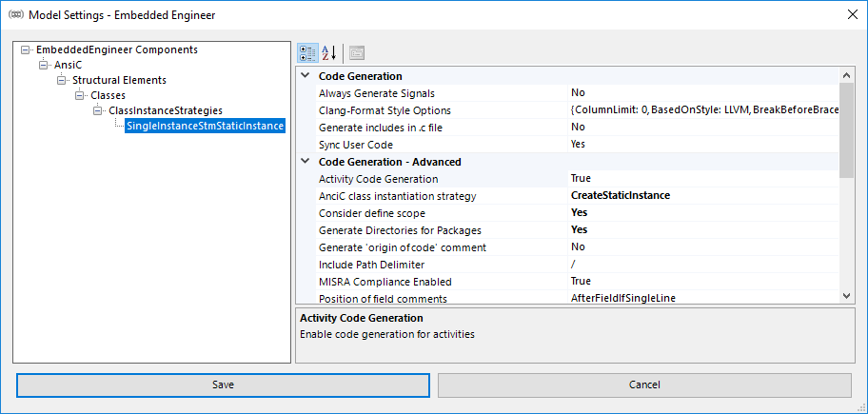868x414 pixels.
Task: Collapse the AnsiC tree node
Action: 43,65
